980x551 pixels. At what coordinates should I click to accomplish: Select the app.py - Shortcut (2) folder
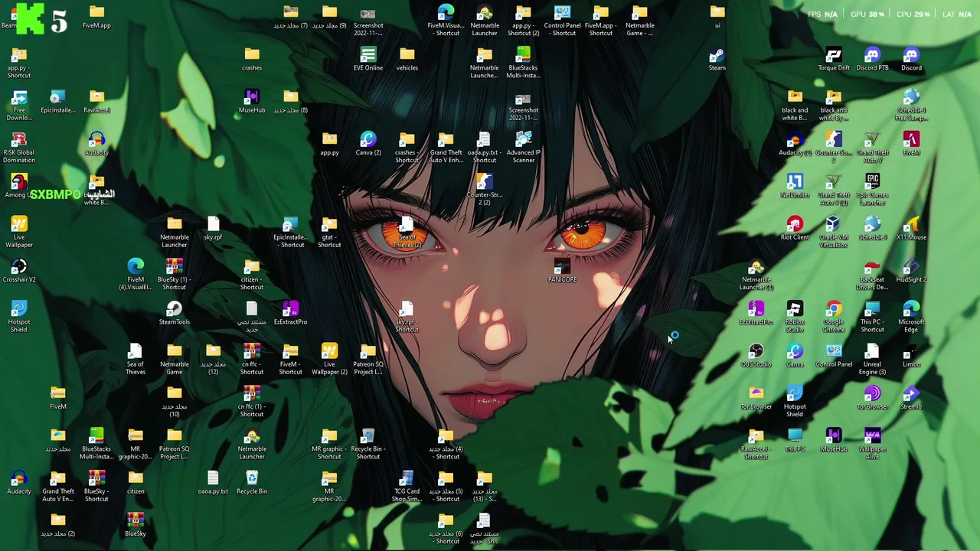point(523,21)
